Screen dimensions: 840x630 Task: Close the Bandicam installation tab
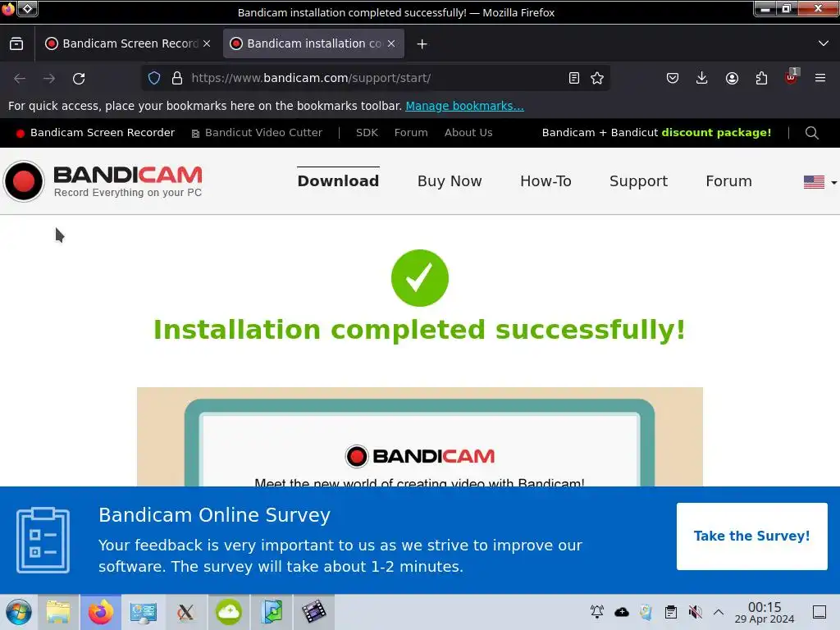pos(391,44)
